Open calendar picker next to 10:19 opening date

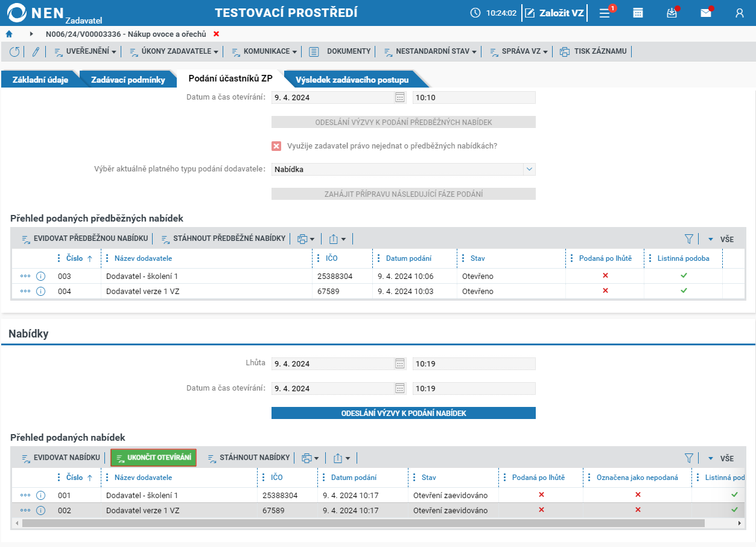click(x=399, y=388)
